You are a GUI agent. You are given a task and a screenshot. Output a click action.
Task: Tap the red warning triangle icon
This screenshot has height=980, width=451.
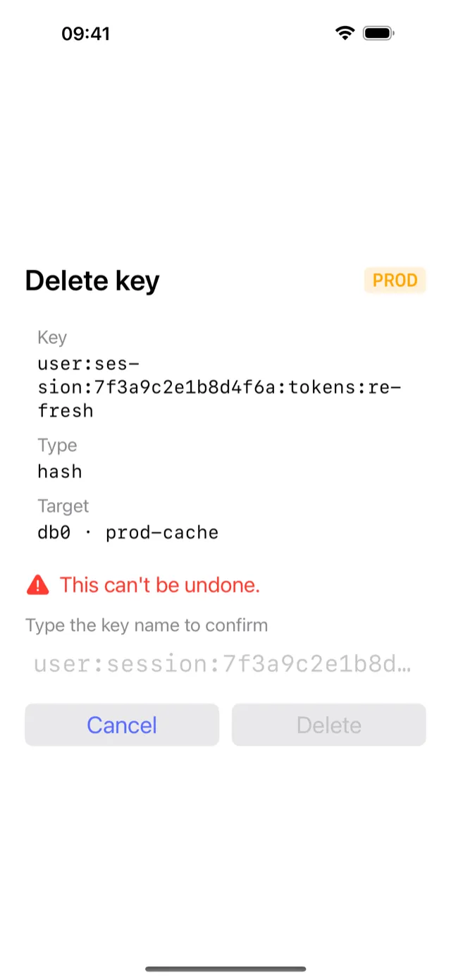tap(37, 584)
